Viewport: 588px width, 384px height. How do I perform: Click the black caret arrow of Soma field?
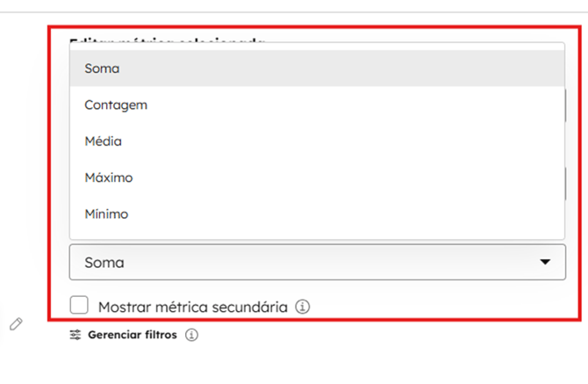point(545,262)
